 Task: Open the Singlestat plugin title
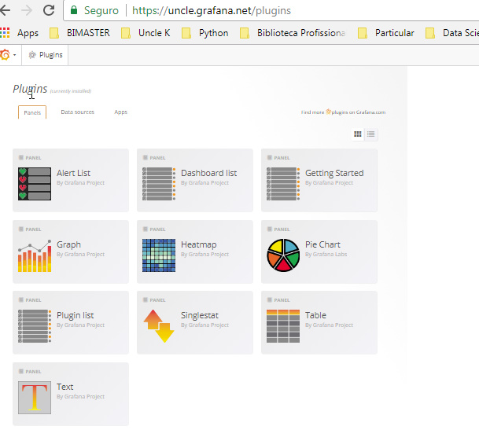200,315
